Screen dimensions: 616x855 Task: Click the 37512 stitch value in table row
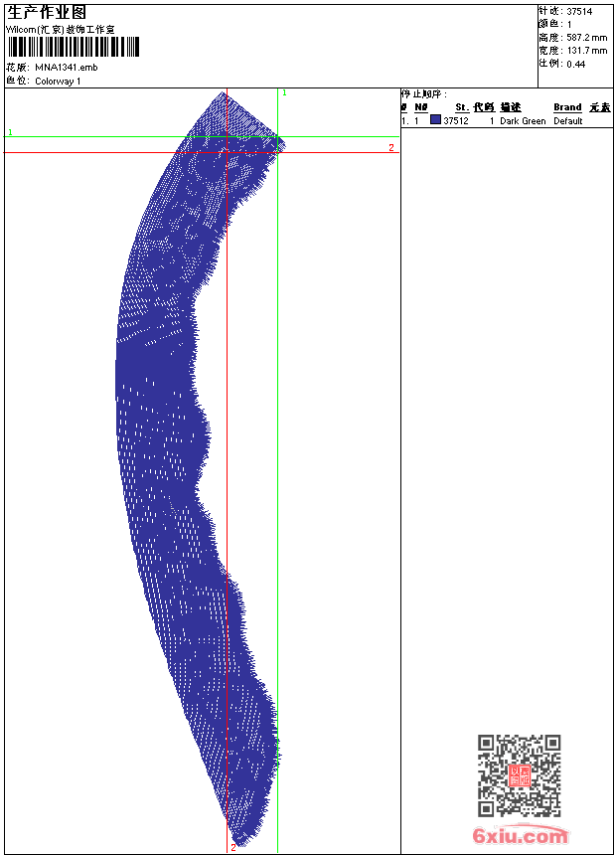pyautogui.click(x=456, y=121)
